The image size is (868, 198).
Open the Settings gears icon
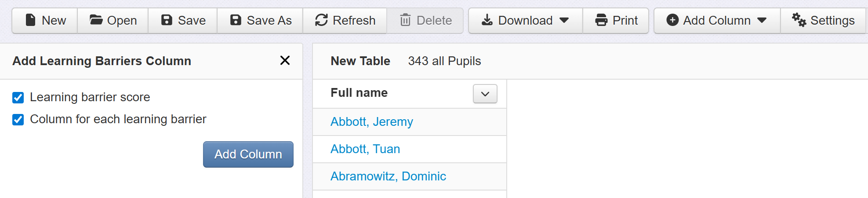click(799, 20)
